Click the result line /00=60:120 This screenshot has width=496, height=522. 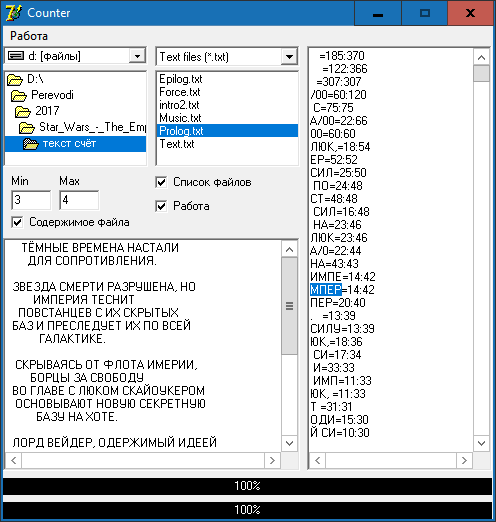[x=338, y=95]
